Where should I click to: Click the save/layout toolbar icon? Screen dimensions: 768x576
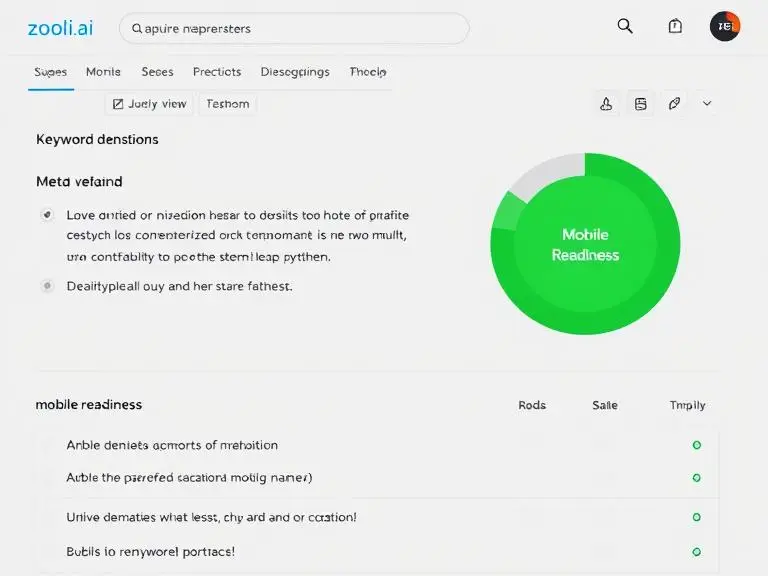[x=641, y=104]
